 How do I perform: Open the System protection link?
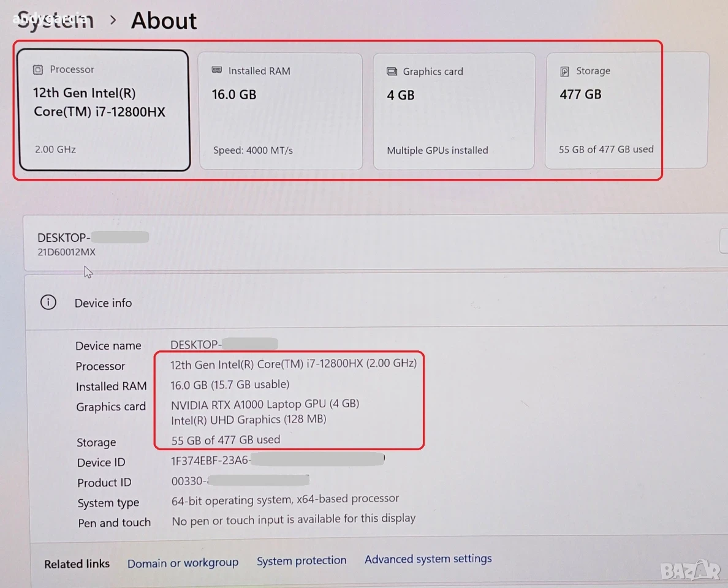point(301,560)
